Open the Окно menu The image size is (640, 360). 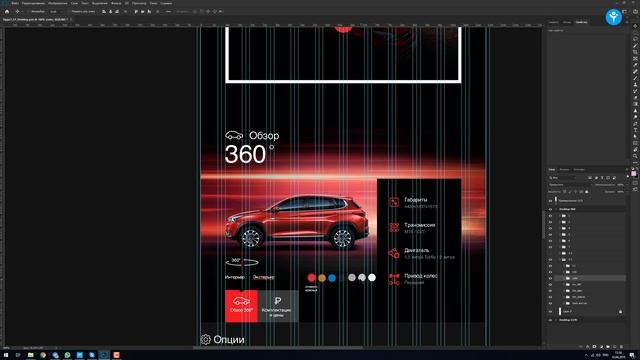pyautogui.click(x=153, y=3)
